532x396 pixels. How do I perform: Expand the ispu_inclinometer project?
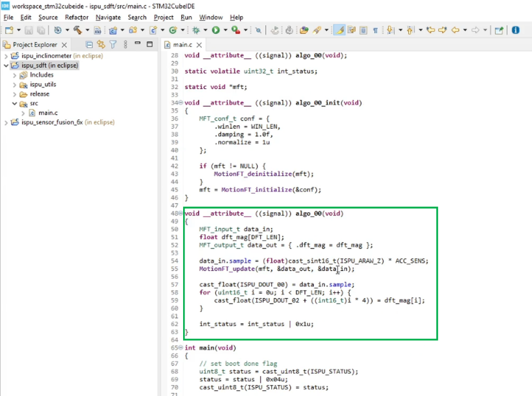click(6, 56)
